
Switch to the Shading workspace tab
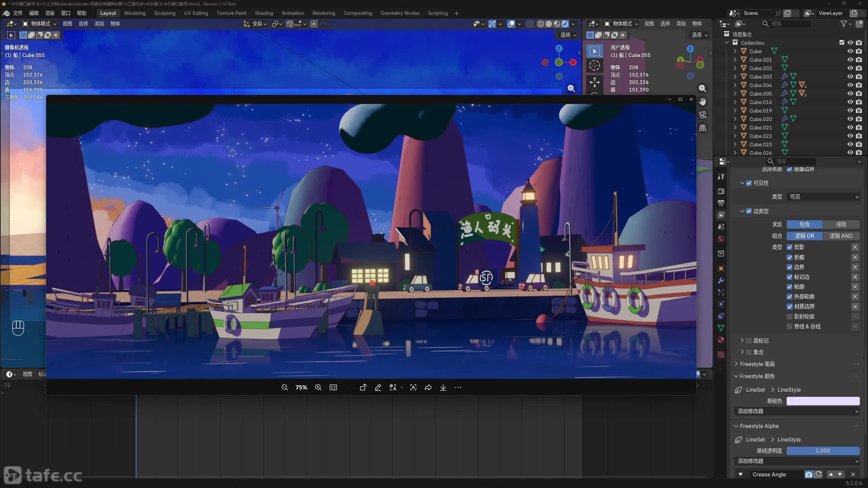pos(264,13)
